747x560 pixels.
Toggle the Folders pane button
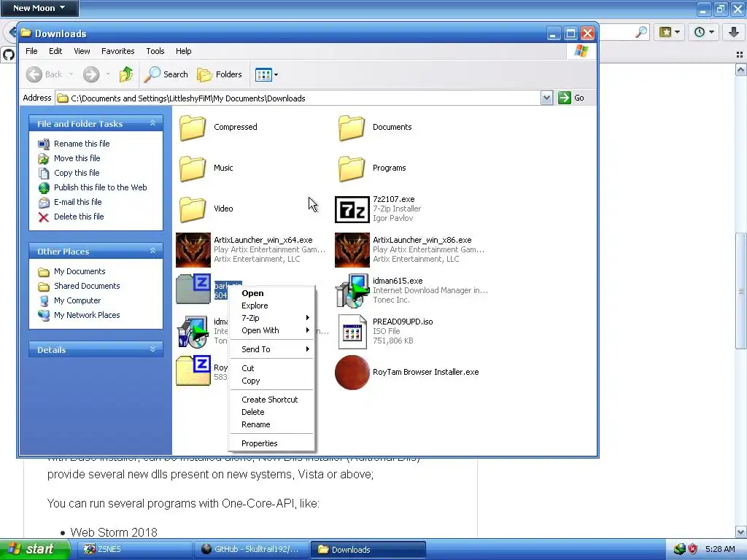(x=220, y=74)
